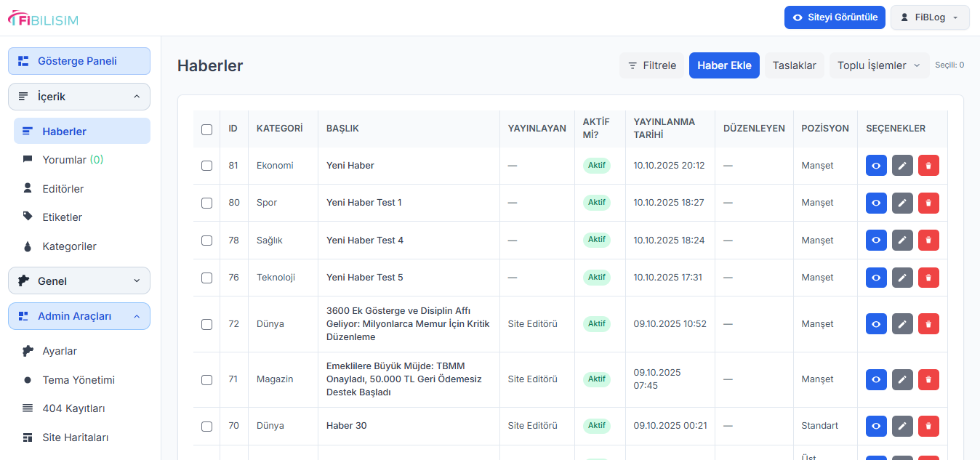Click the 'Emeklilere Büyük Müjde' news title
Viewport: 980px width, 460px height.
click(x=404, y=379)
